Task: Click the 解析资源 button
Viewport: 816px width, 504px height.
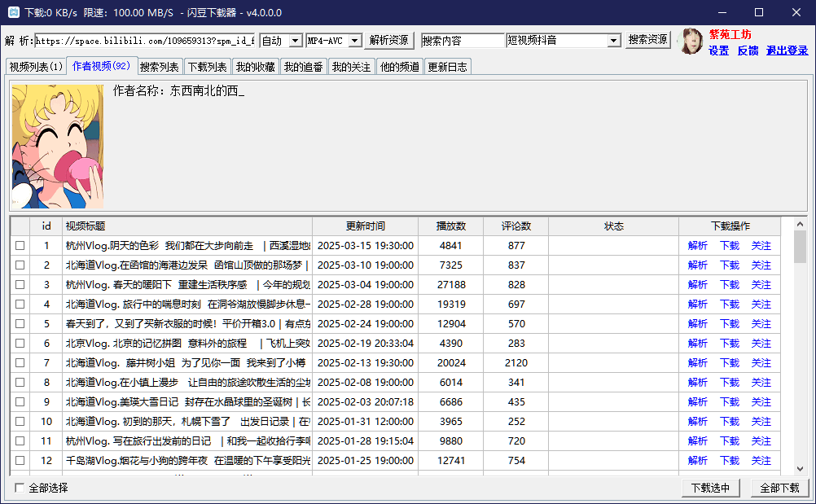Action: pyautogui.click(x=388, y=40)
